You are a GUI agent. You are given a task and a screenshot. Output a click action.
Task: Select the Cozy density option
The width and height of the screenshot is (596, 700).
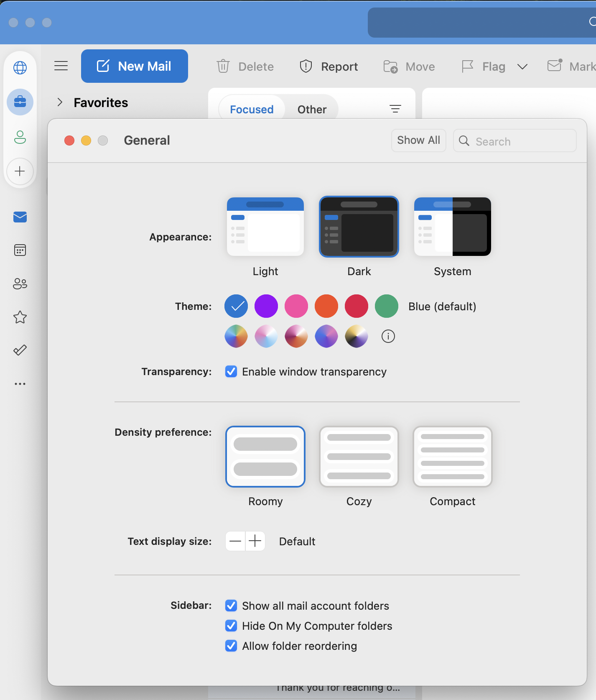click(359, 457)
